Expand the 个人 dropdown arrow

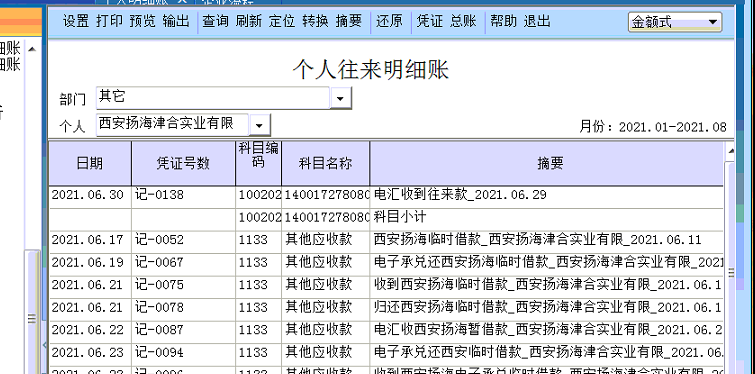tap(260, 126)
